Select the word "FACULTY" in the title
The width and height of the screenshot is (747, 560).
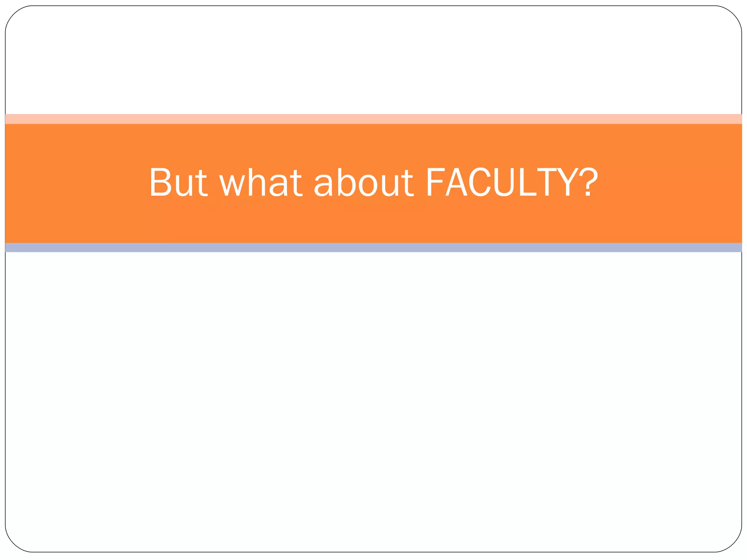[x=502, y=182]
